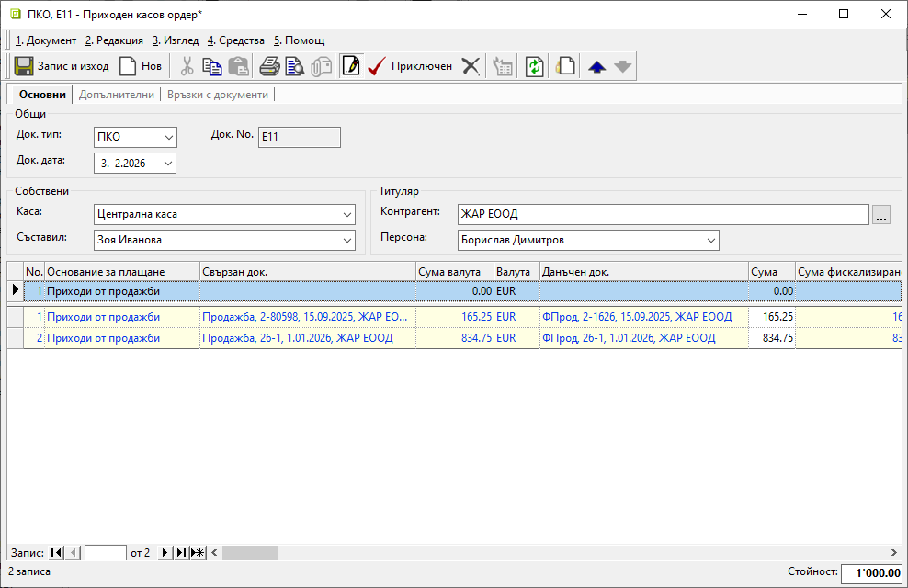Add new record with asterisk button
This screenshot has height=588, width=908.
tap(197, 552)
